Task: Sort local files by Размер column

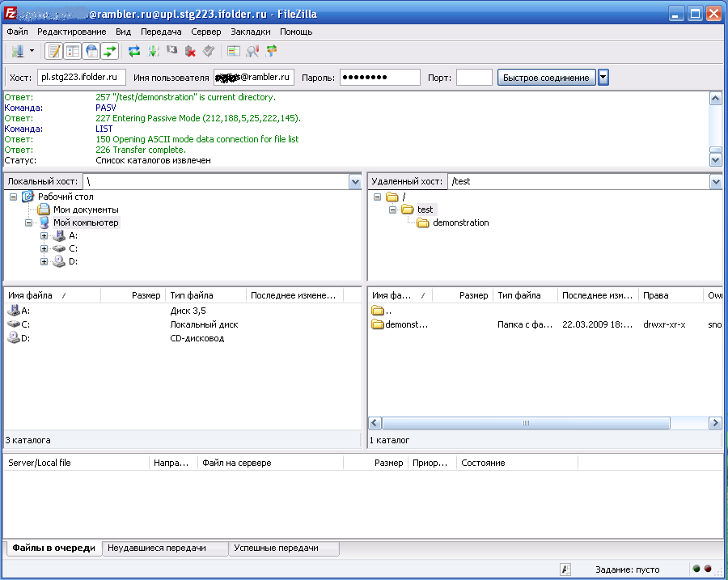Action: pos(133,295)
